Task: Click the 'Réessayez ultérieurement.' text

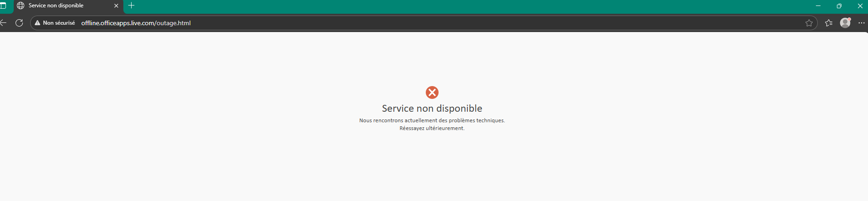Action: point(432,128)
